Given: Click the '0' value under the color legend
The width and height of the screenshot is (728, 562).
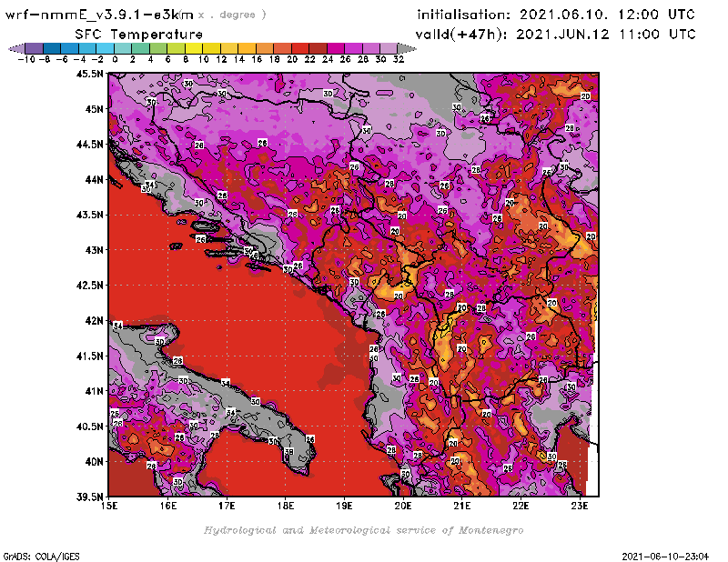Looking at the screenshot, I should (115, 59).
